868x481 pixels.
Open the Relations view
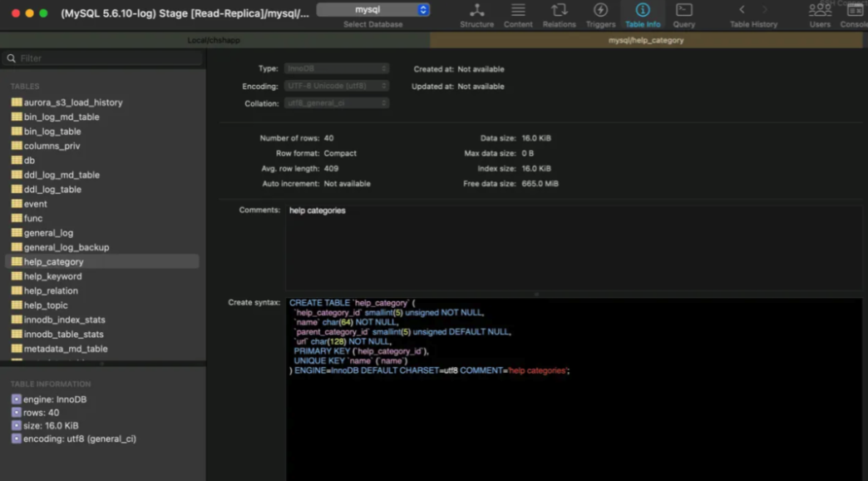(559, 16)
